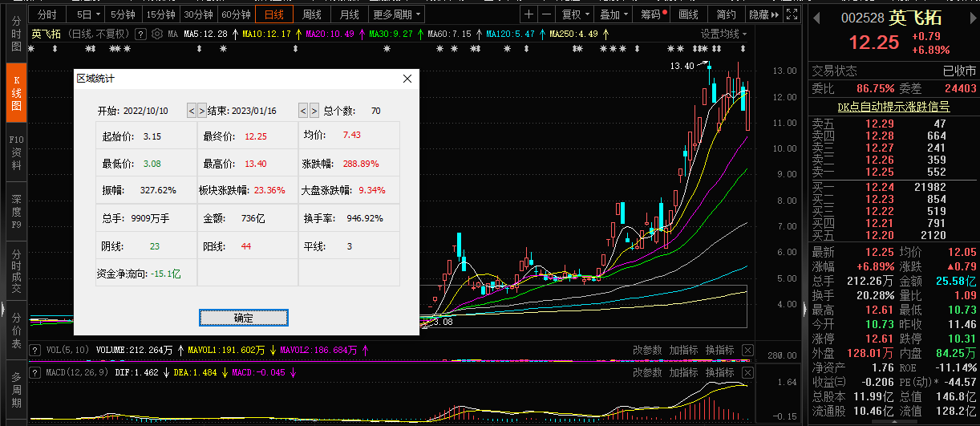Open MA settings gear icon beside stock name
The image size is (980, 426).
[157, 34]
